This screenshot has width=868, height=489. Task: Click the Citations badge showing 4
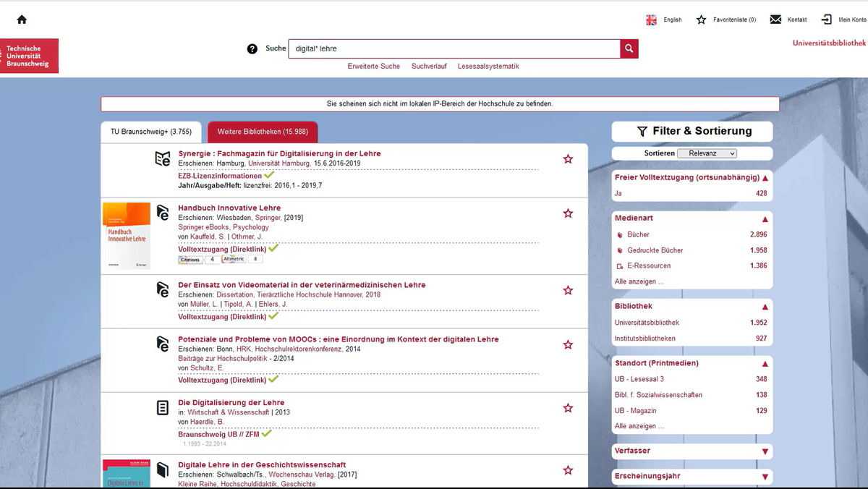coord(198,259)
